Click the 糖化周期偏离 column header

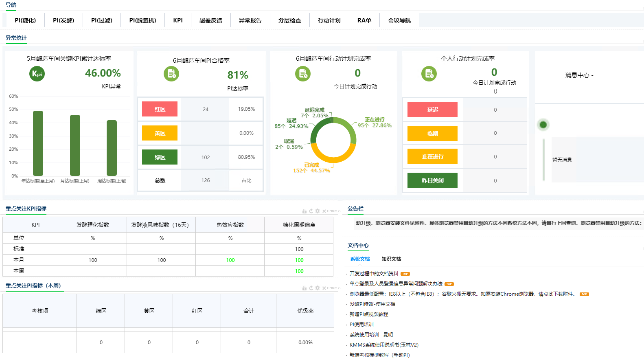tap(299, 225)
